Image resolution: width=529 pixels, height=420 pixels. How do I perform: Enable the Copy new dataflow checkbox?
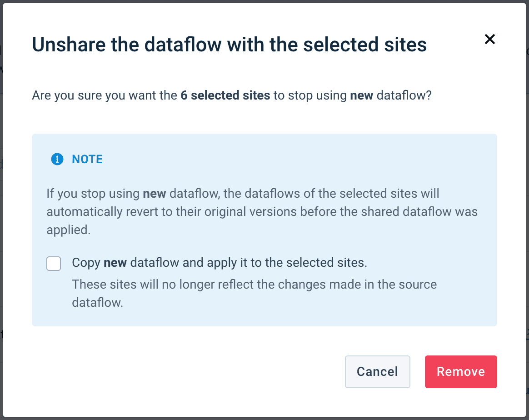click(54, 264)
